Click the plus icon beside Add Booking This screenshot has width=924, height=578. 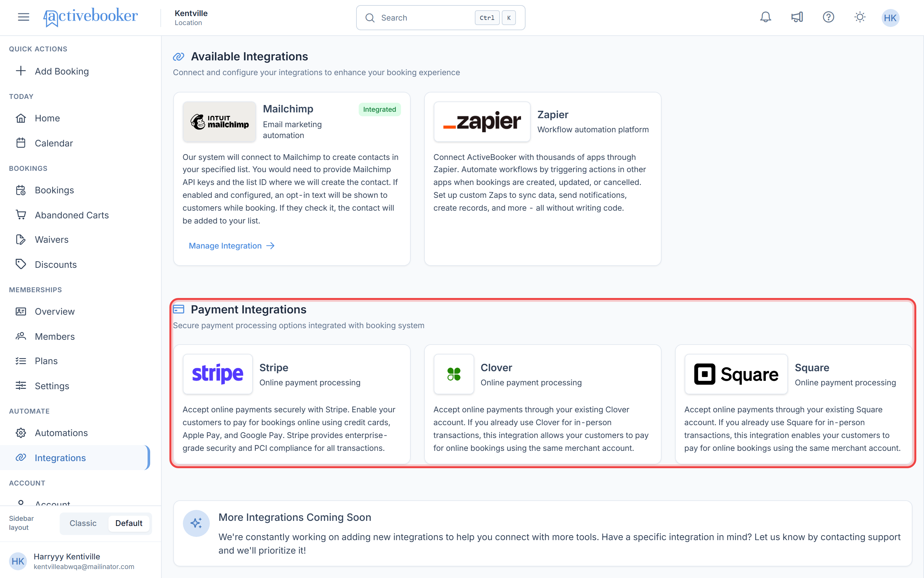21,71
